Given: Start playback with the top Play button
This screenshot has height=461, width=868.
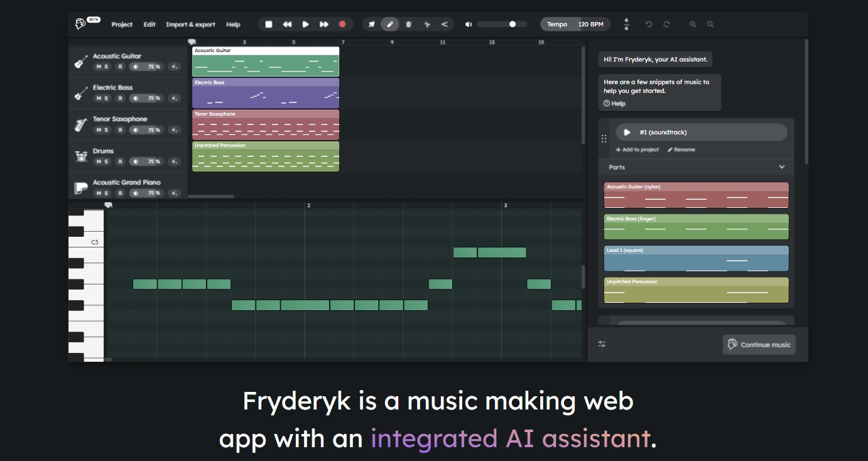Looking at the screenshot, I should [306, 24].
